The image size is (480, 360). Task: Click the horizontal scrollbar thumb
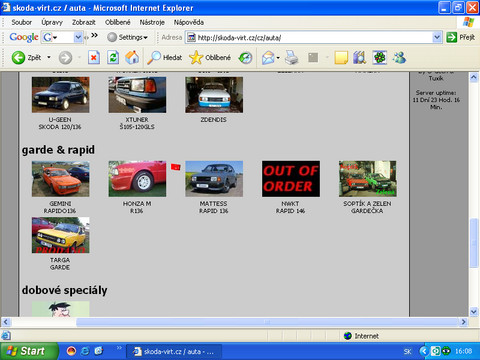click(x=267, y=322)
